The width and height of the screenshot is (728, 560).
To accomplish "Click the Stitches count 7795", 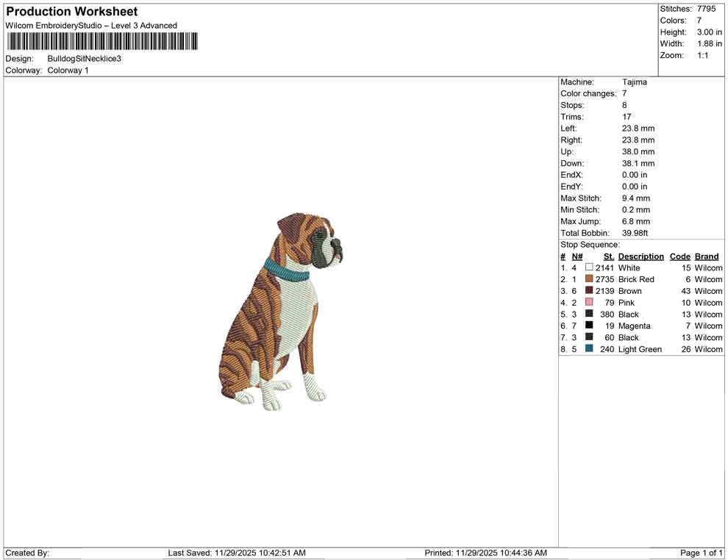I will pos(706,9).
